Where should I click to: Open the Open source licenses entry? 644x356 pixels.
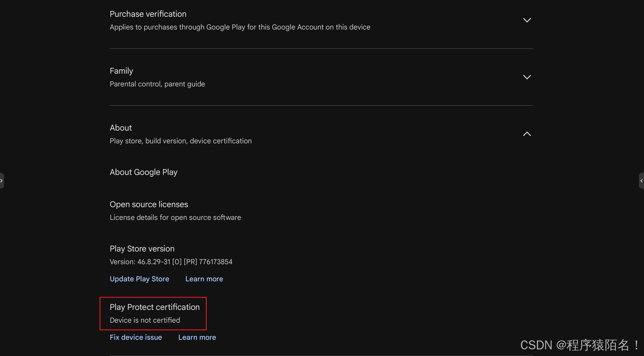[149, 204]
